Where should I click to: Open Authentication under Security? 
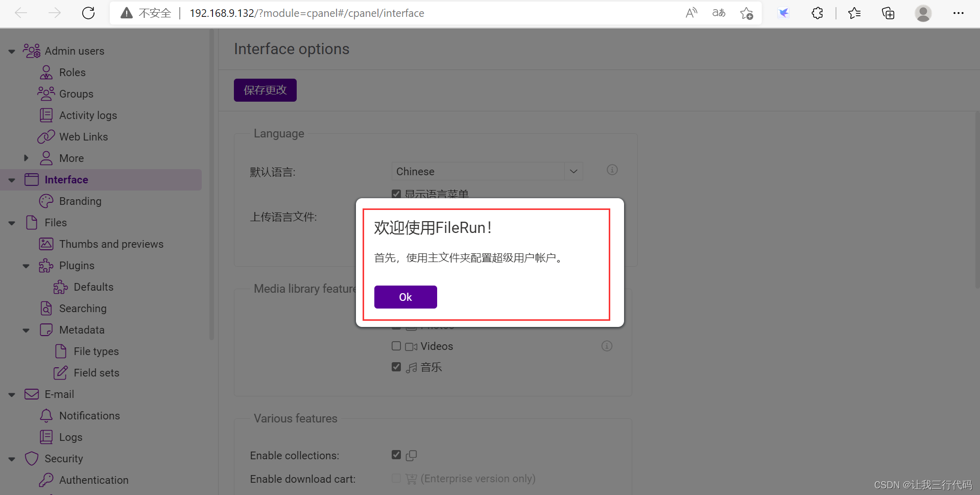pos(94,480)
